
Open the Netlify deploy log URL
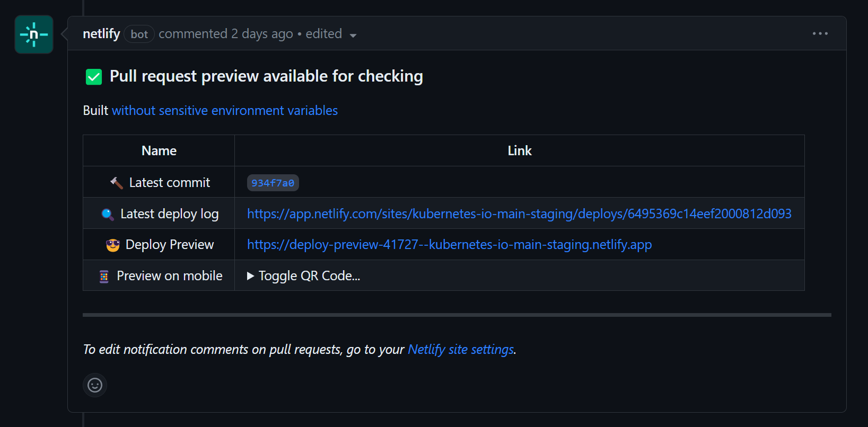tap(519, 213)
